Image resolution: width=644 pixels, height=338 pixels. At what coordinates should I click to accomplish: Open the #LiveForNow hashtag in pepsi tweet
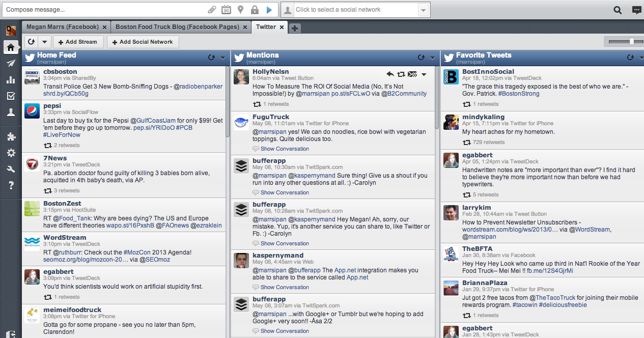tap(62, 135)
